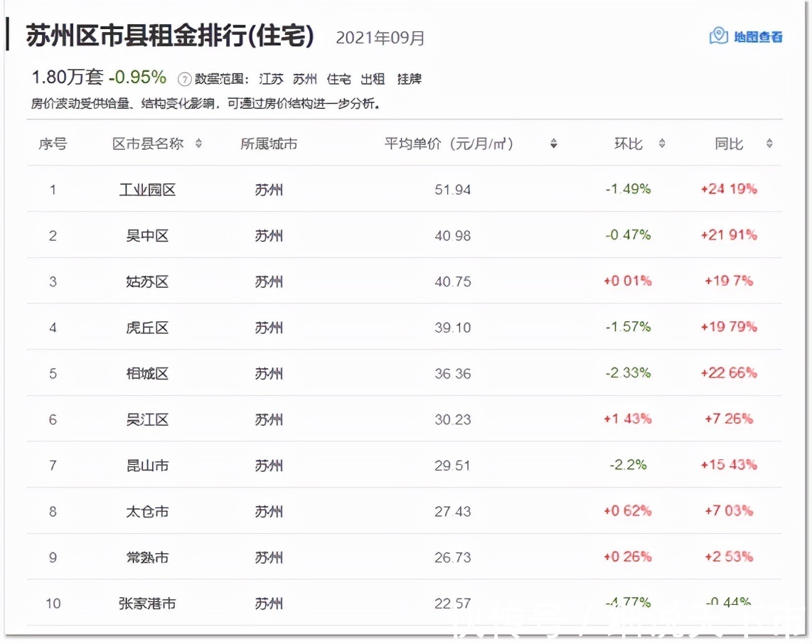Click 同比 value +2.53%
Image resolution: width=812 pixels, height=644 pixels.
click(729, 557)
